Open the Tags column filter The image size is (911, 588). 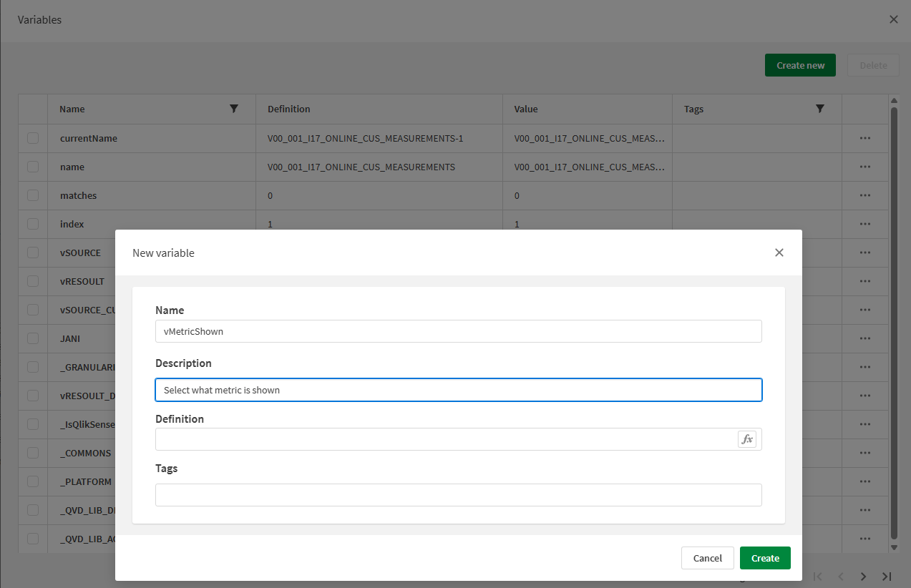pyautogui.click(x=819, y=109)
